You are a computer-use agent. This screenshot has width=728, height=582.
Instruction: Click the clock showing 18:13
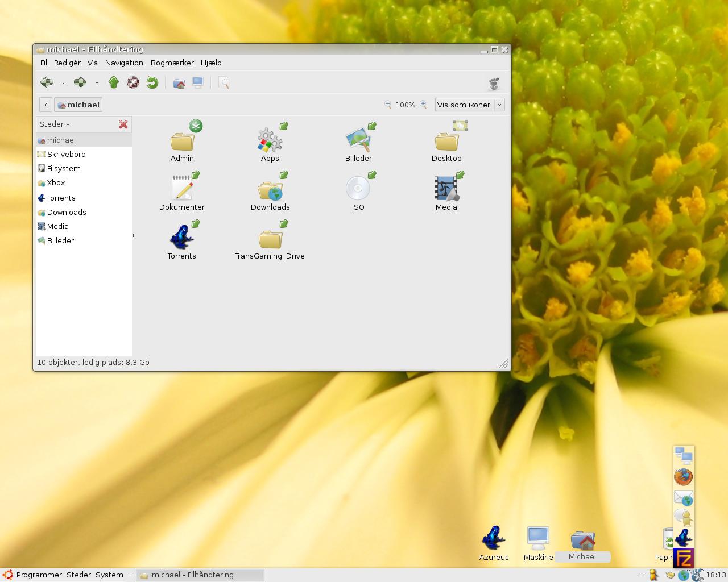[x=715, y=575]
